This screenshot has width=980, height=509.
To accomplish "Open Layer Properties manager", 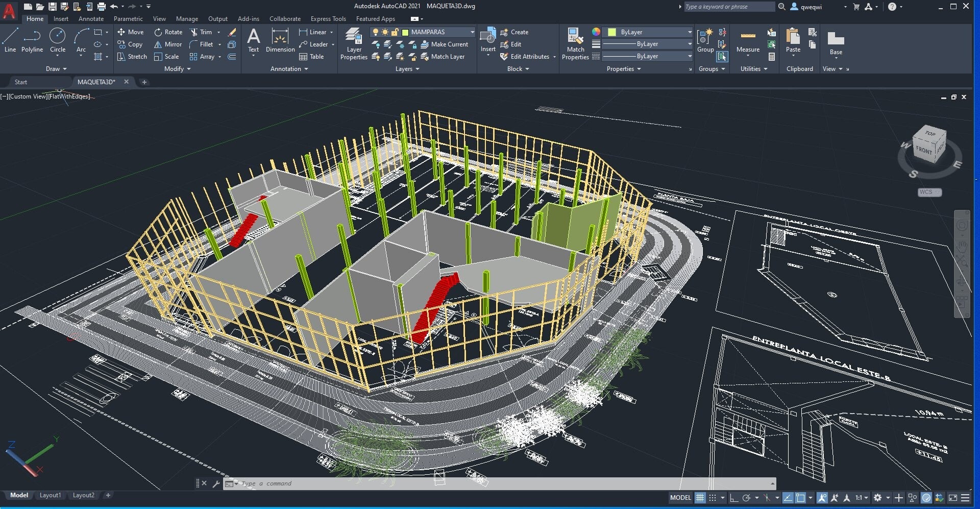I will [x=354, y=44].
